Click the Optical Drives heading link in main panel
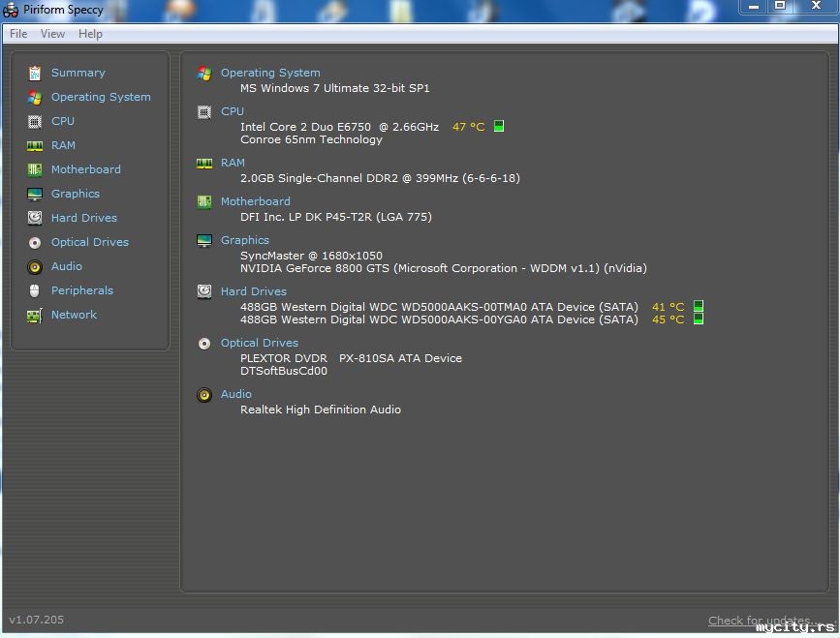 pyautogui.click(x=260, y=343)
